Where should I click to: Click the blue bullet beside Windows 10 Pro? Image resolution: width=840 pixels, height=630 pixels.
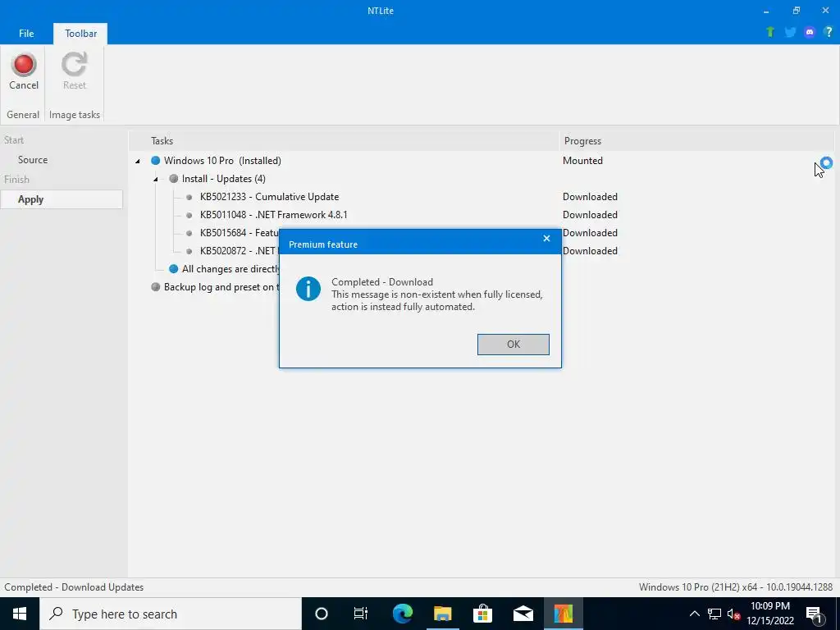point(155,160)
